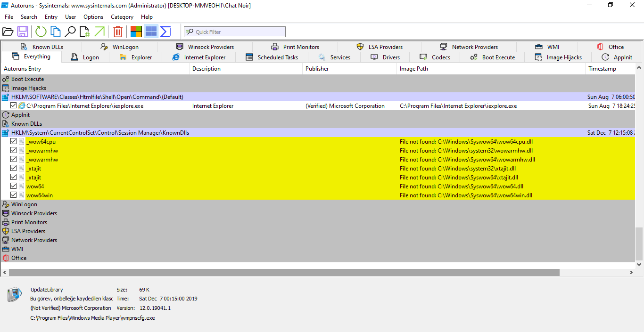Uncheck the wow64win entry checkbox
644x332 pixels.
click(13, 195)
